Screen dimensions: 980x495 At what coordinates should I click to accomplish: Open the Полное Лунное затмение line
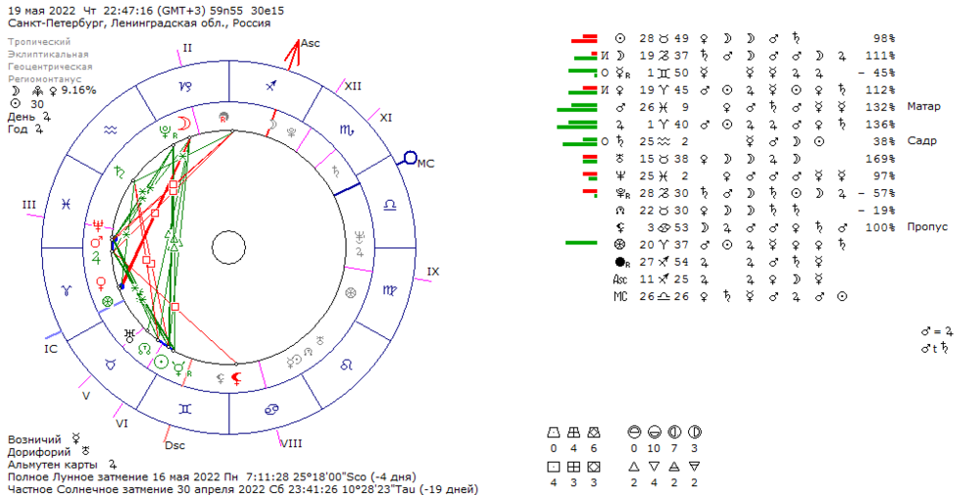click(x=212, y=477)
